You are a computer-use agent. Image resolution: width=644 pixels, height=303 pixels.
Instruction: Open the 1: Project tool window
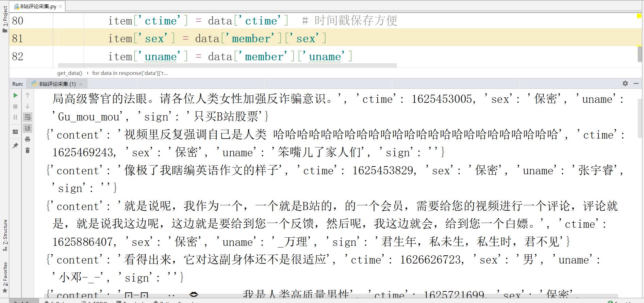click(x=5, y=16)
